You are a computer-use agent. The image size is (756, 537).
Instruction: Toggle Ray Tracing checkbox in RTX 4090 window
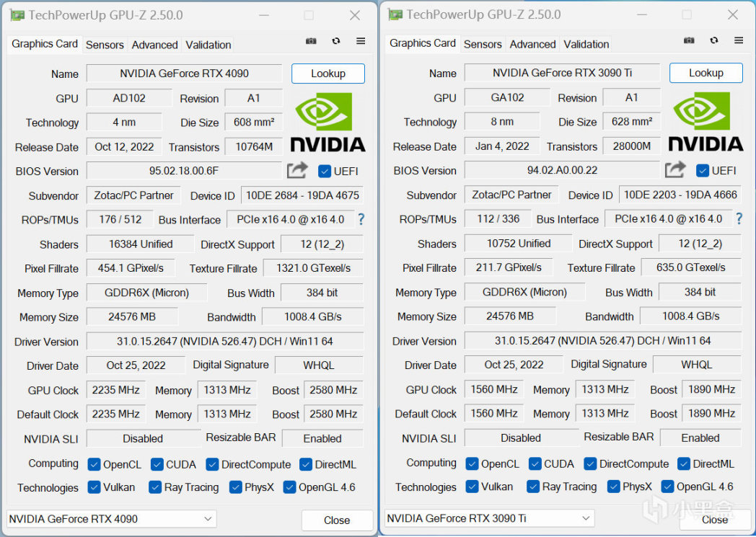point(155,487)
